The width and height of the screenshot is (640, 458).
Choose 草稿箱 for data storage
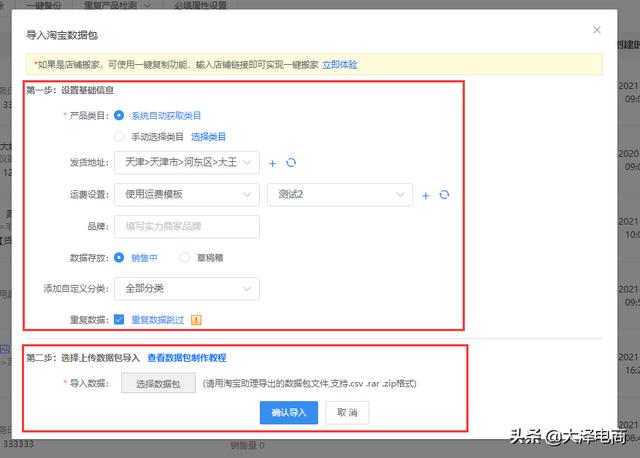[x=185, y=257]
